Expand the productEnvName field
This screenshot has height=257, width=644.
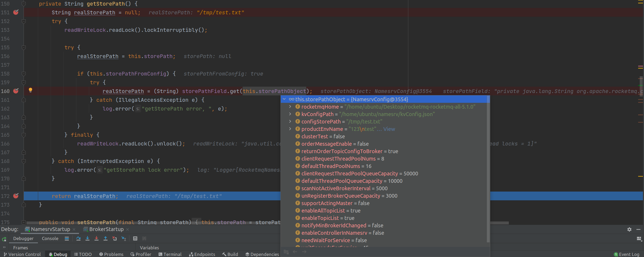pyautogui.click(x=290, y=129)
